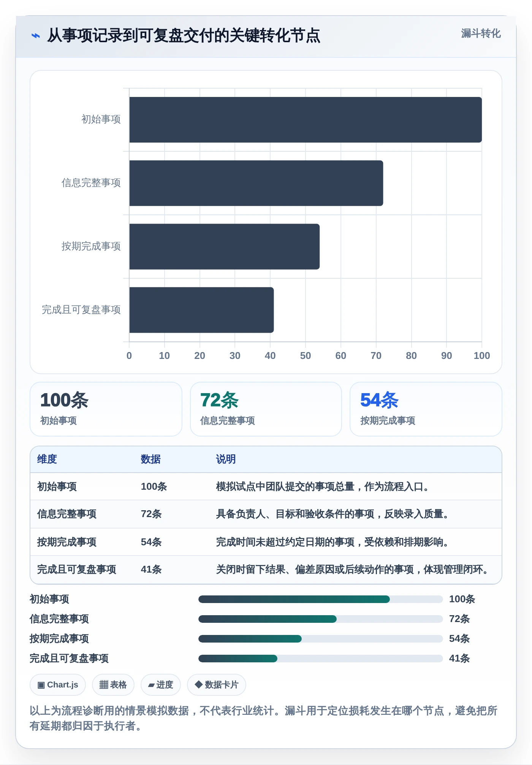532x765 pixels.
Task: Click the 数据 column header
Action: pyautogui.click(x=151, y=459)
